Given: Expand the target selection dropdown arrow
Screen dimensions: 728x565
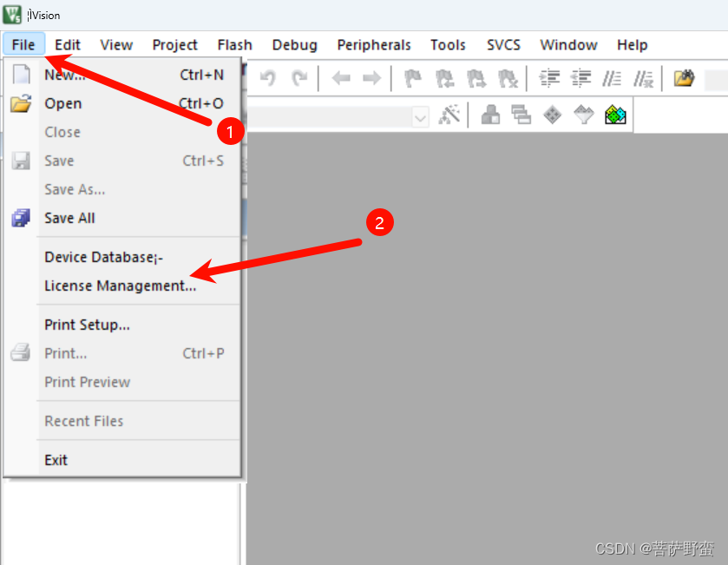Looking at the screenshot, I should click(421, 118).
